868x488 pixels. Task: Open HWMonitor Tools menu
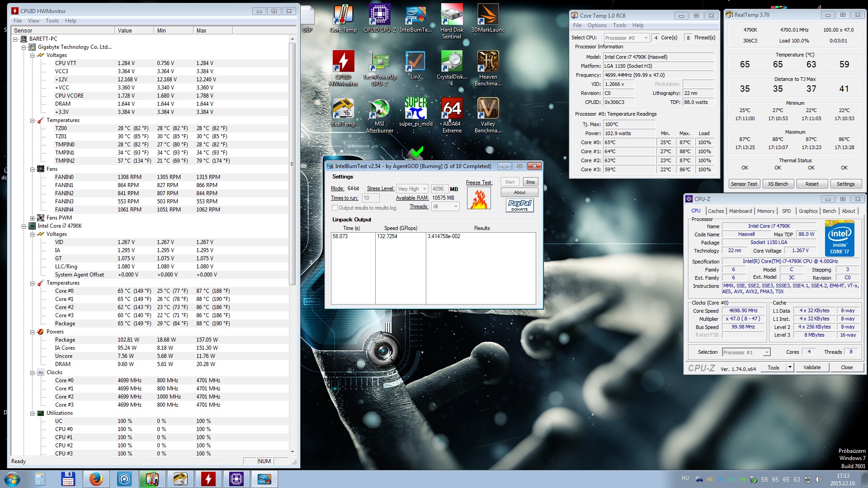pos(52,21)
